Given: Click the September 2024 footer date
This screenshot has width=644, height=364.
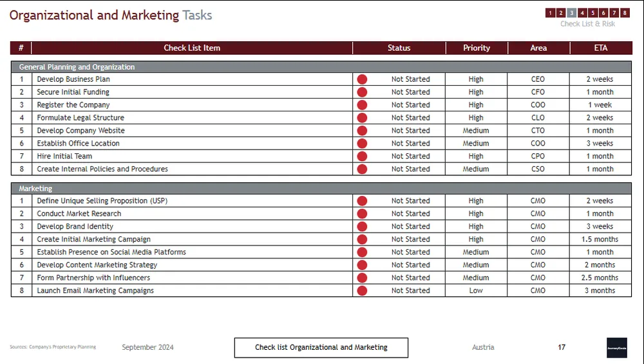Looking at the screenshot, I should click(x=148, y=347).
